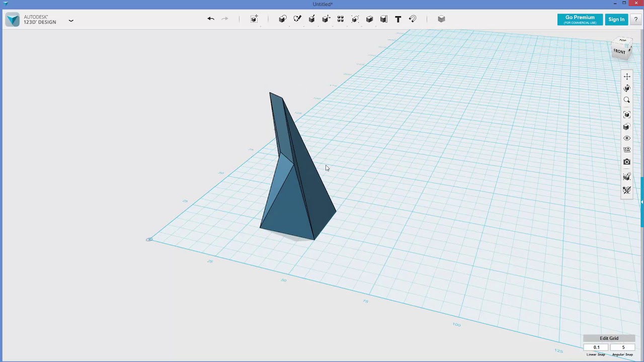This screenshot has width=644, height=362.
Task: Toggle grid visibility icon
Action: pos(627,150)
